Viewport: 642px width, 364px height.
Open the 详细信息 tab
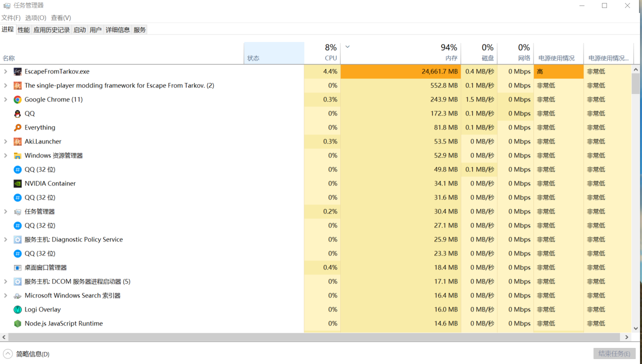pyautogui.click(x=118, y=30)
